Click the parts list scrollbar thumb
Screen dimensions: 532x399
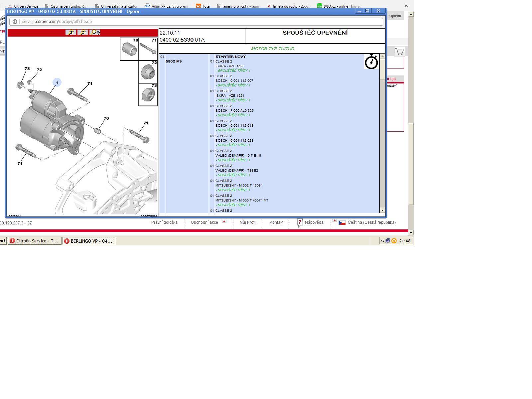382,69
